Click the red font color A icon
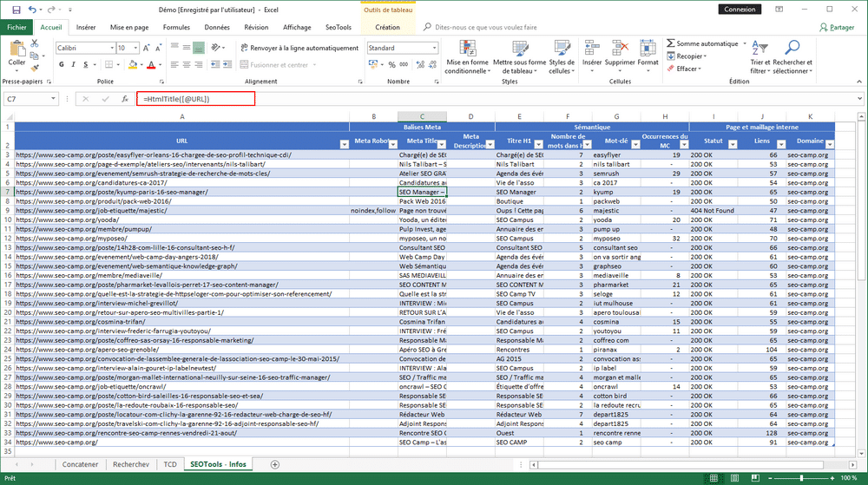The width and height of the screenshot is (868, 485). click(151, 65)
